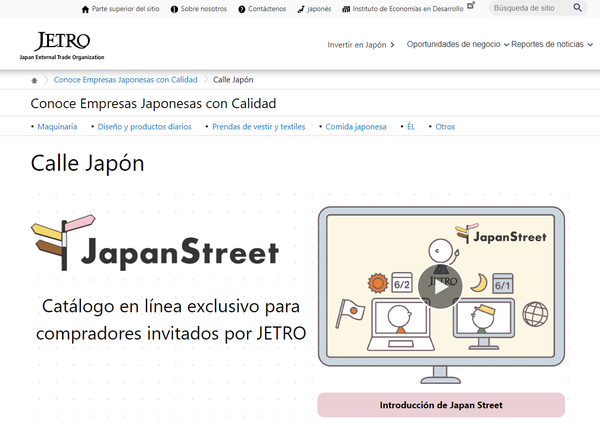
Task: Click the Búsqueda de sitio search field
Action: tap(532, 8)
